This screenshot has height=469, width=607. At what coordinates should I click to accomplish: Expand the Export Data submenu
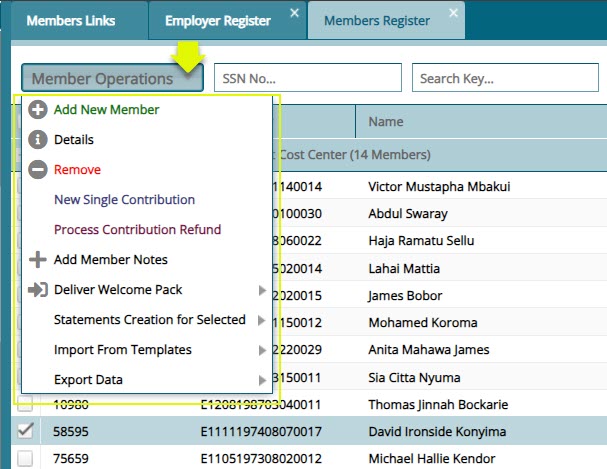point(150,380)
